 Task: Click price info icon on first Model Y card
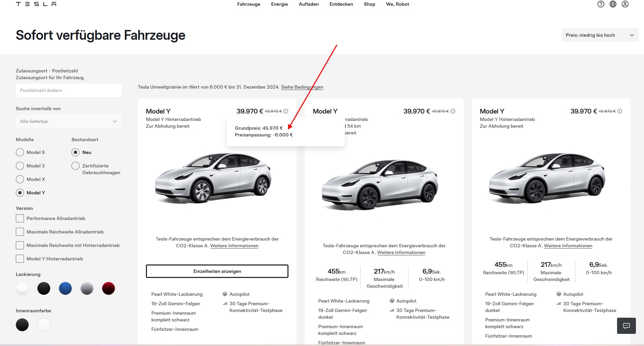pos(286,111)
